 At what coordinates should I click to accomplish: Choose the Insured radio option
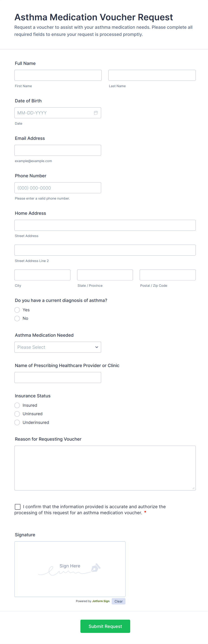[17, 405]
